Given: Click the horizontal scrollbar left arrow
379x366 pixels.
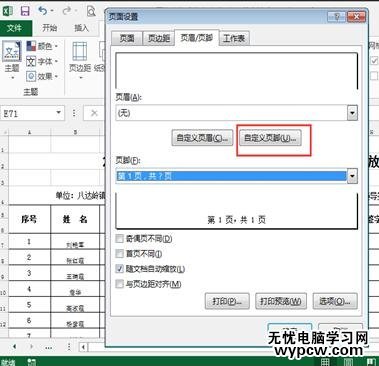Looking at the screenshot, I should (83, 347).
